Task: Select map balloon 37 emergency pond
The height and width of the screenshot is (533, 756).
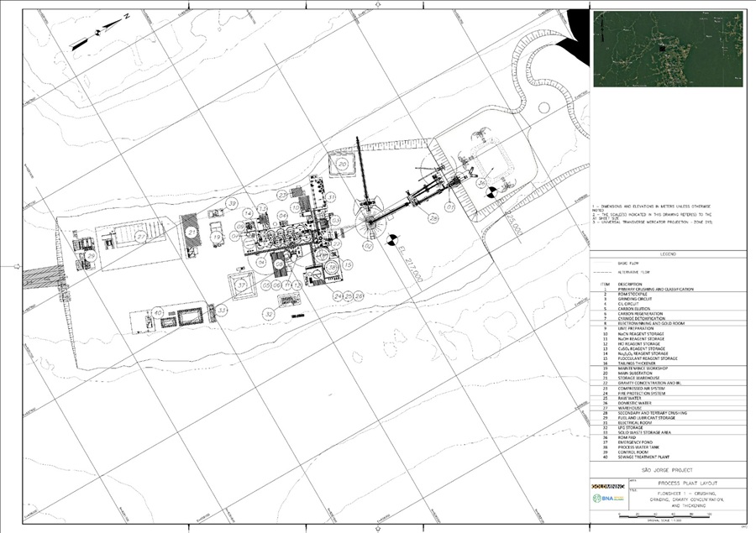Action: (242, 285)
